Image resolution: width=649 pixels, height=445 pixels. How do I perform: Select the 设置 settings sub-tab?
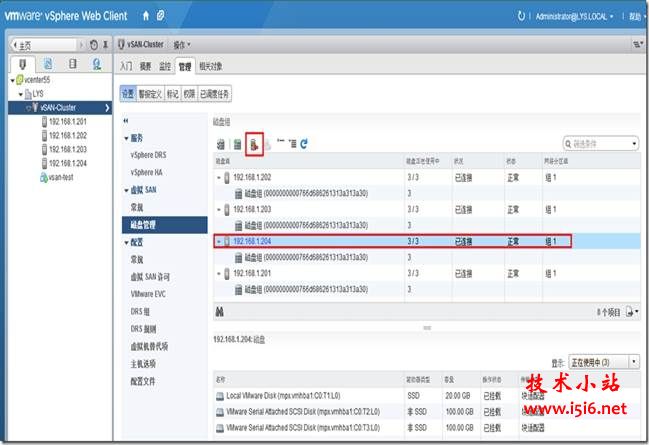point(128,94)
